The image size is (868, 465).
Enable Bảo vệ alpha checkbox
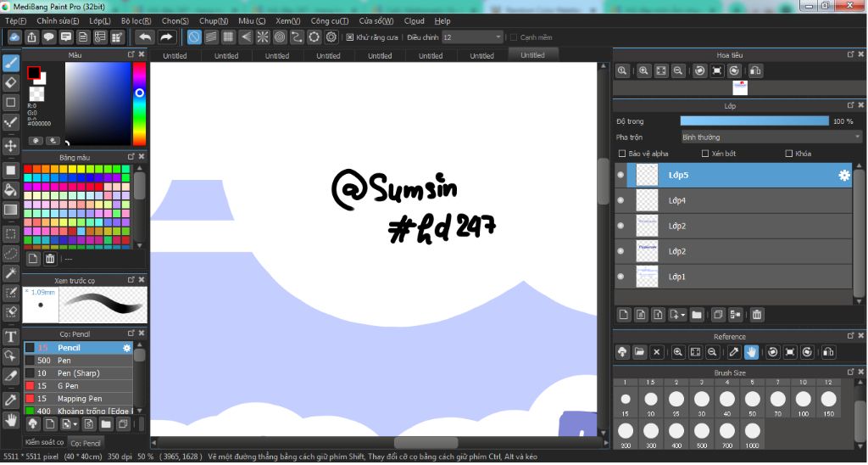point(622,154)
